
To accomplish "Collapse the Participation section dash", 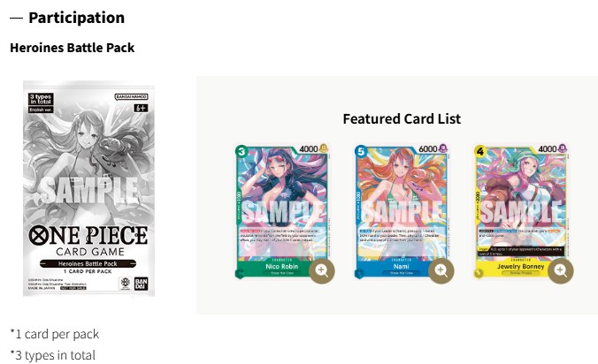I will [x=16, y=18].
